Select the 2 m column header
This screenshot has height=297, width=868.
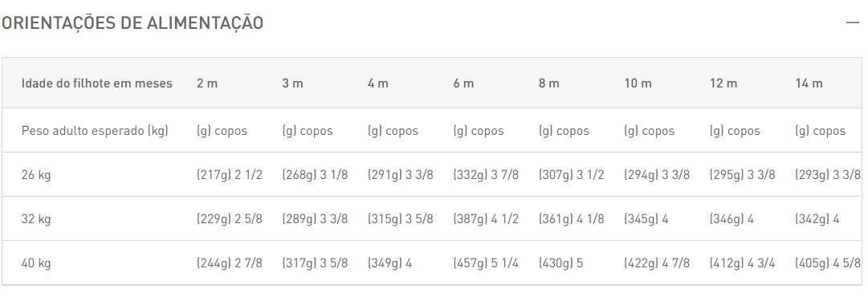[207, 83]
